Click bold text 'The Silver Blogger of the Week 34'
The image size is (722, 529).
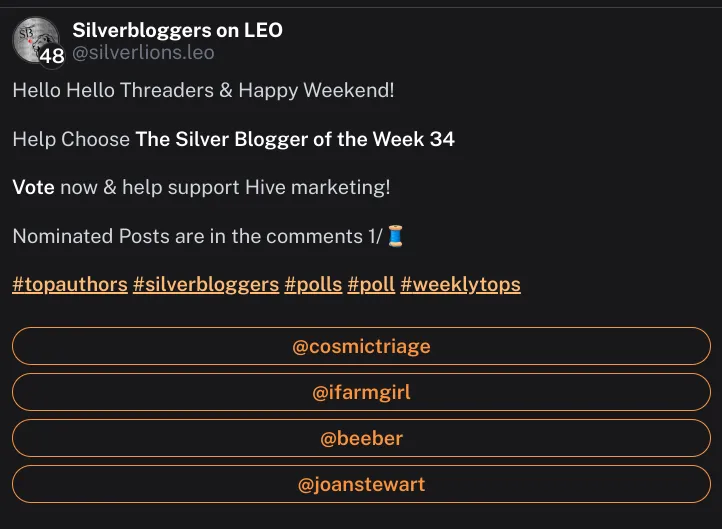coord(295,139)
